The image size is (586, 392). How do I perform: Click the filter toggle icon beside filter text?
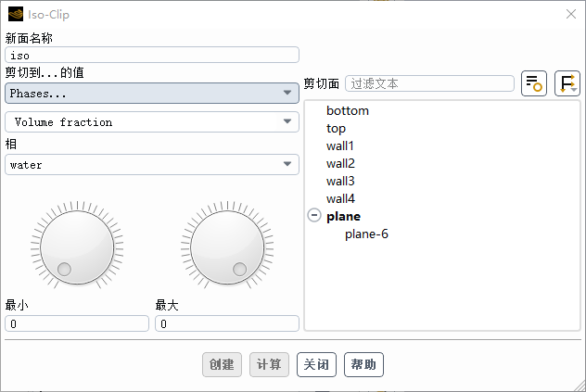pos(533,83)
